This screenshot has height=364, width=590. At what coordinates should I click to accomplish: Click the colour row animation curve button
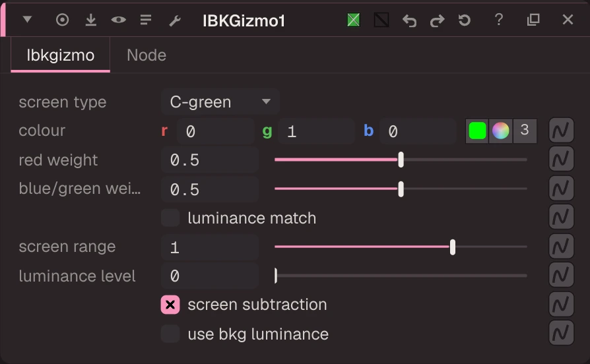561,131
